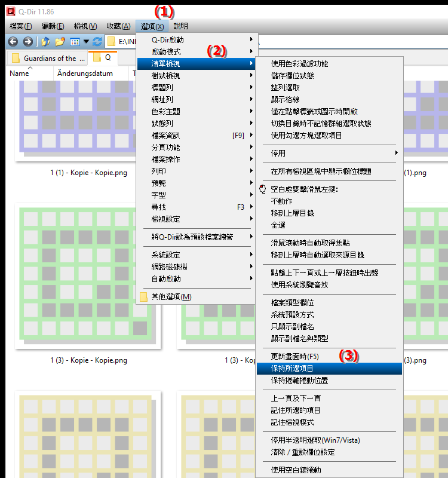Open the 收藏(A) menu
The width and height of the screenshot is (448, 478).
click(x=118, y=26)
